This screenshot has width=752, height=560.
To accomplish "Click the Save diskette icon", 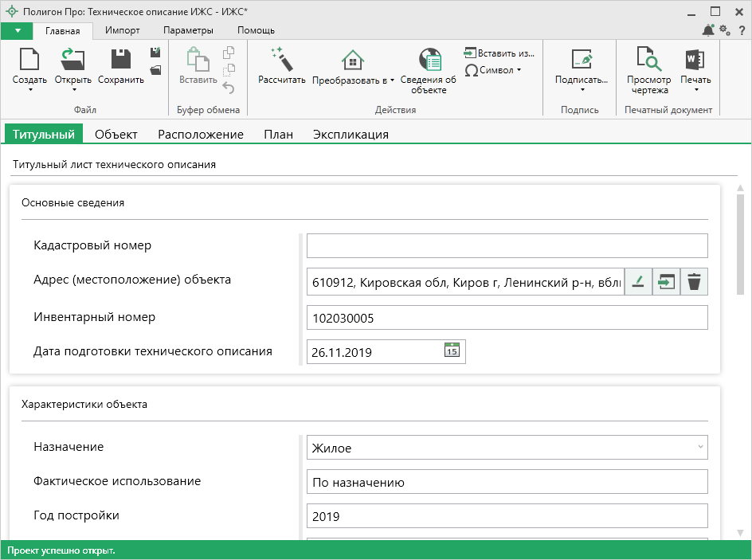I will click(121, 61).
